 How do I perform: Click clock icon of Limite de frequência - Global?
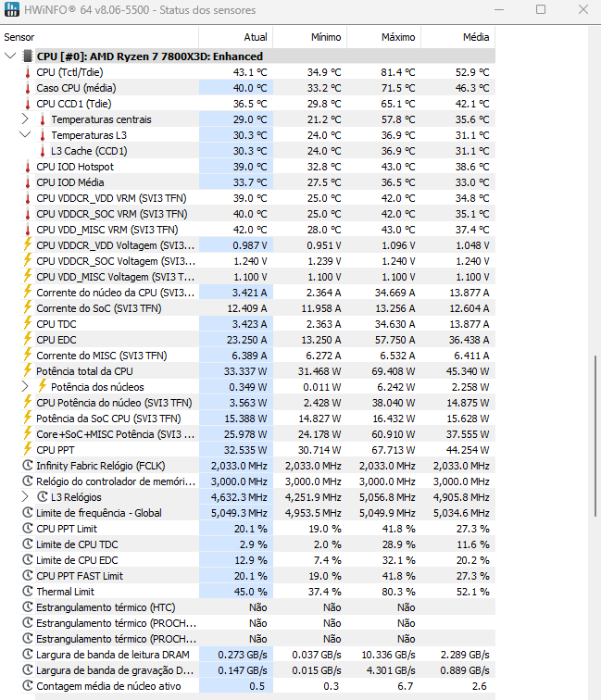28,513
